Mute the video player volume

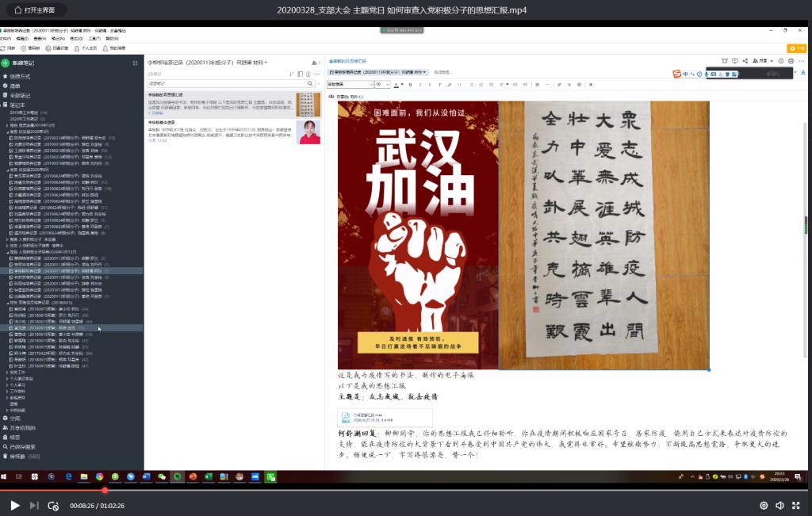pos(779,505)
